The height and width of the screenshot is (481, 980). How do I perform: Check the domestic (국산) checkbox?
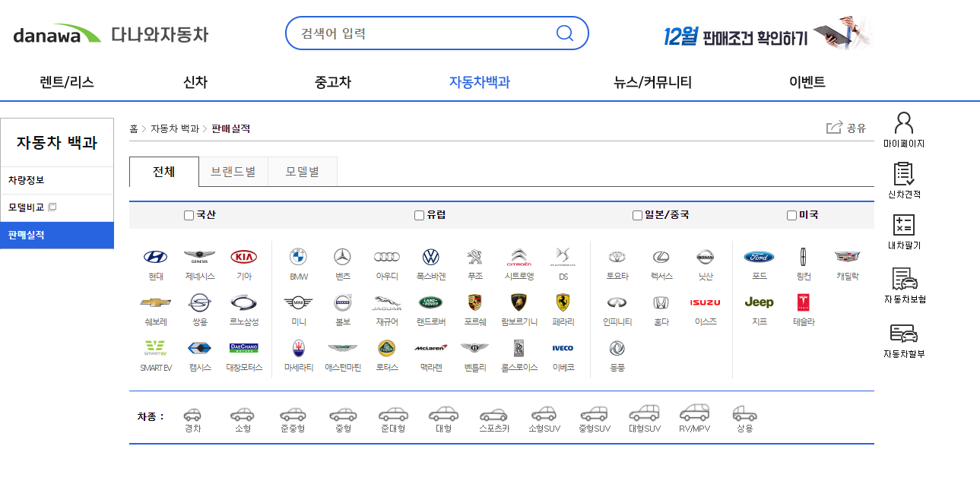click(189, 215)
